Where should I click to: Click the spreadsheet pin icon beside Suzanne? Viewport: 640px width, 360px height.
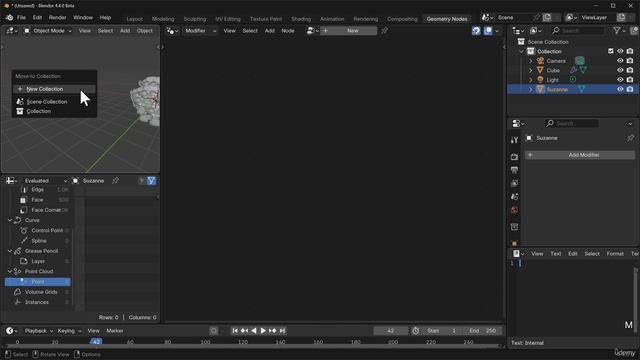coord(116,180)
